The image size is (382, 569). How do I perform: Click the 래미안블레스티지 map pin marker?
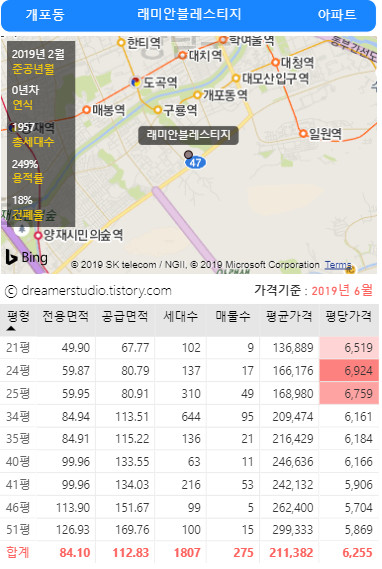coord(188,155)
